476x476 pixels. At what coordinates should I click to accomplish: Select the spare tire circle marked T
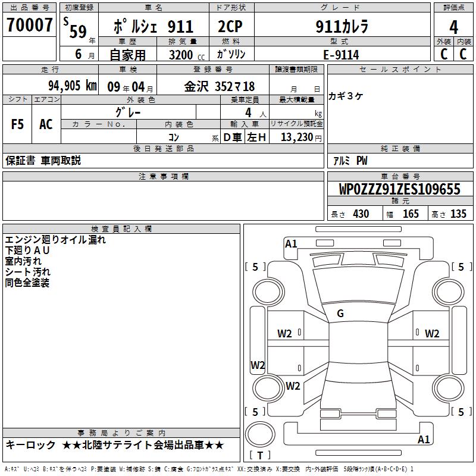[x=260, y=434]
